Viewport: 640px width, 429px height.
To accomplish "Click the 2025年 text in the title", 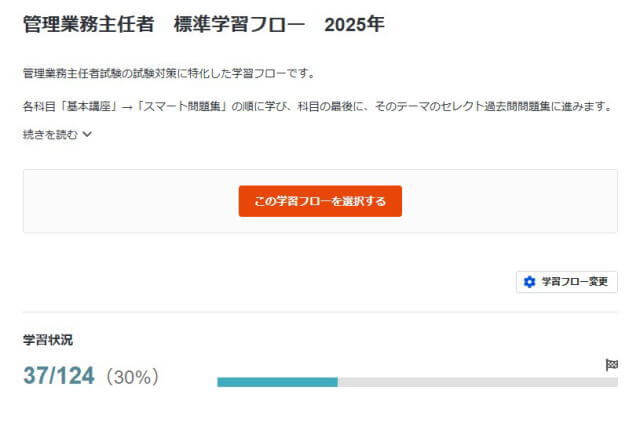I will click(354, 25).
